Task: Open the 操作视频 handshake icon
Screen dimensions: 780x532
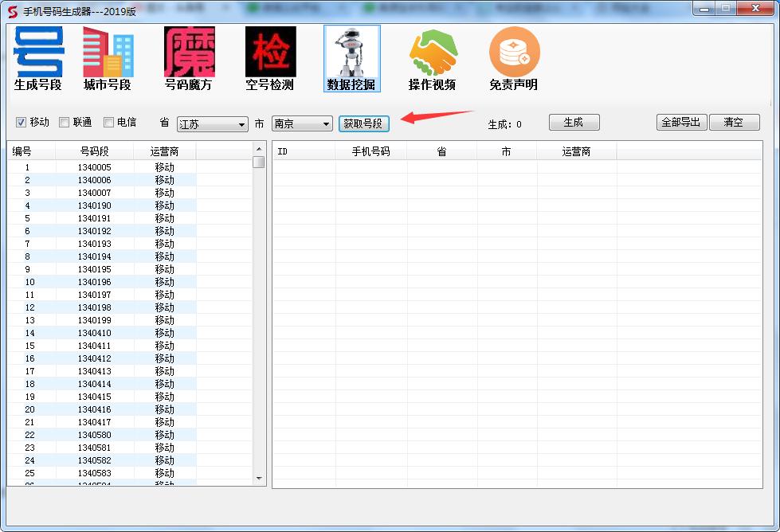Action: click(433, 58)
